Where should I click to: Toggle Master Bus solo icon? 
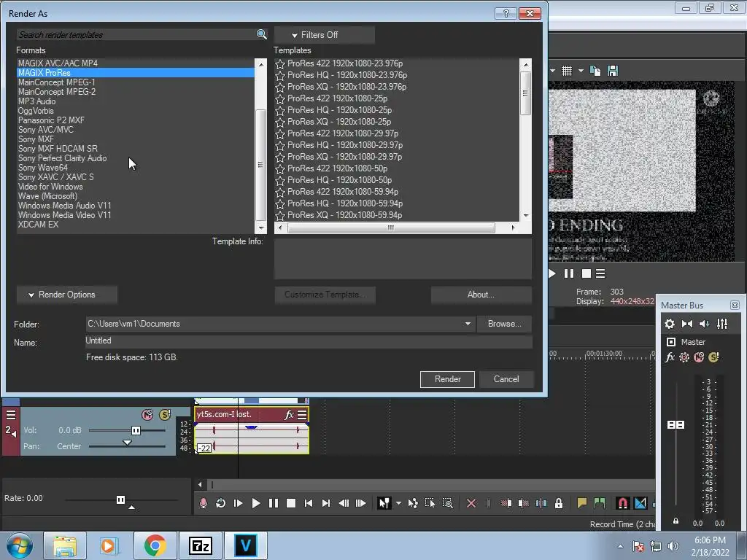click(x=713, y=357)
